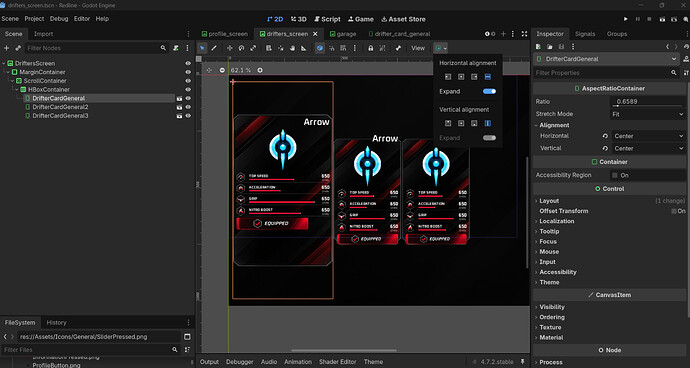Zoom in the canvas with plus button

pyautogui.click(x=260, y=70)
